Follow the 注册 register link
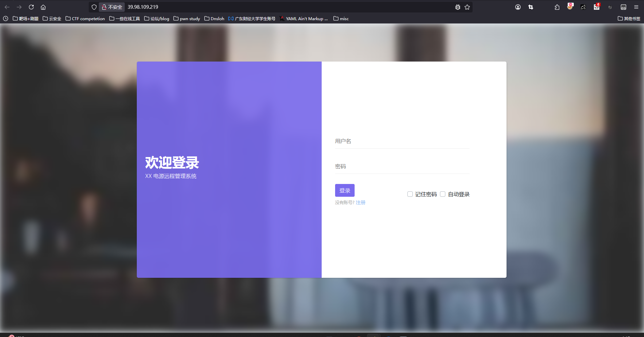The width and height of the screenshot is (644, 337). tap(360, 202)
